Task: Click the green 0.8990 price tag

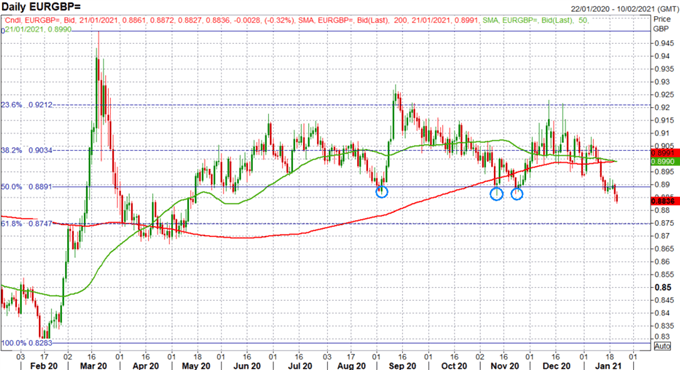Action: tap(665, 161)
